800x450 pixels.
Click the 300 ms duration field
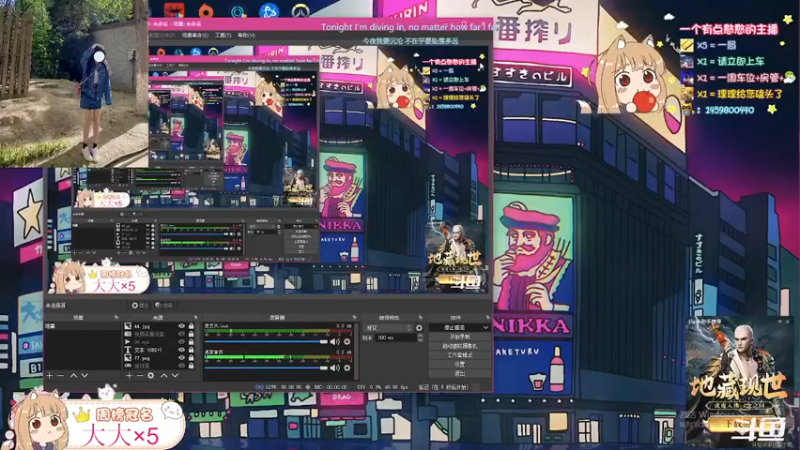[396, 338]
